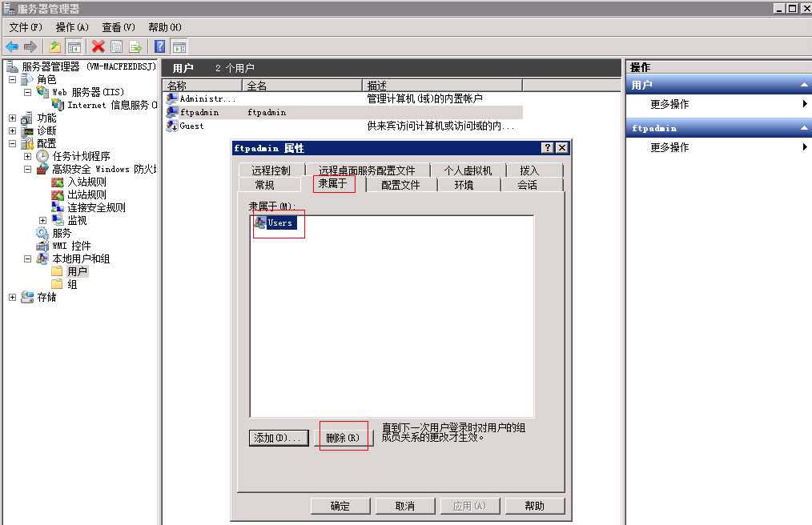Switch to the 个人虚拟机 tab
The image size is (812, 525).
point(468,170)
